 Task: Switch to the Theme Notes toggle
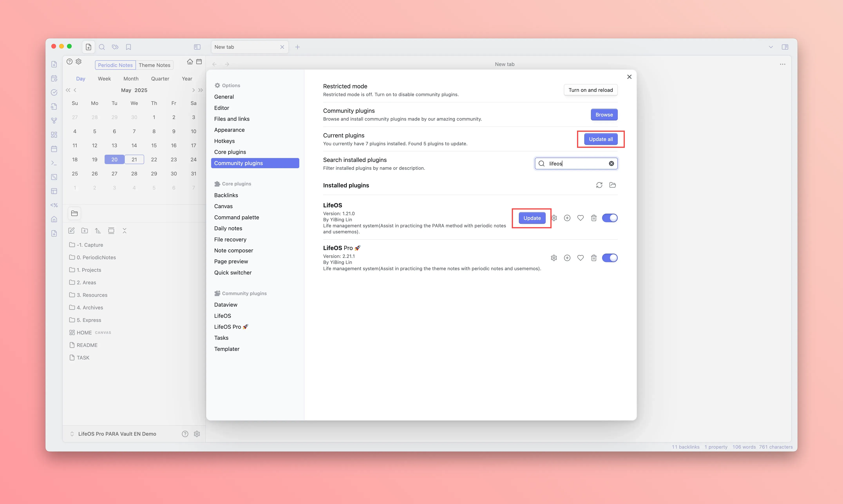point(154,65)
